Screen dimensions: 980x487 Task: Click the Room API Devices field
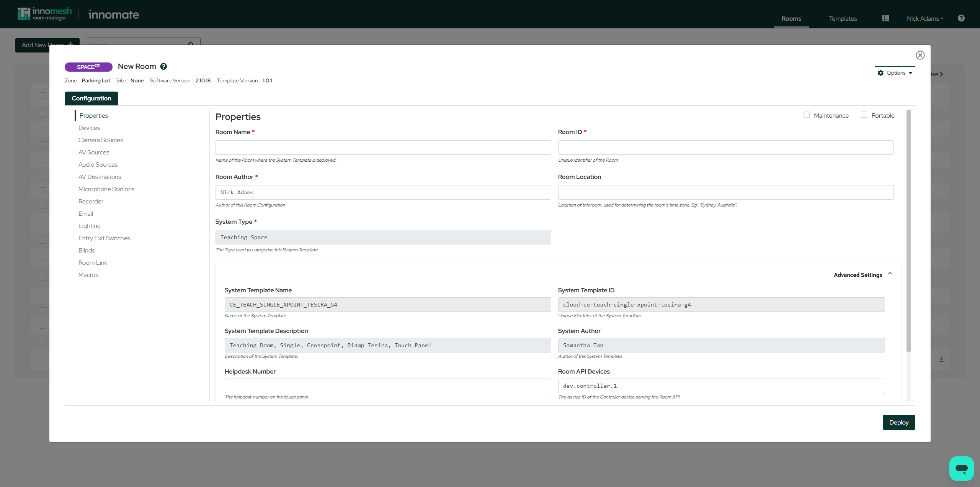(x=722, y=386)
